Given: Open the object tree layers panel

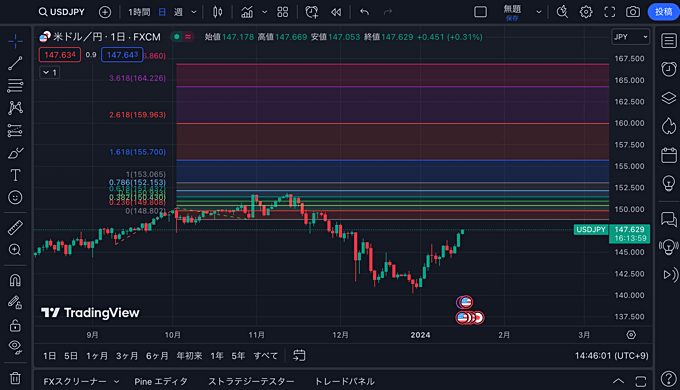Looking at the screenshot, I should click(669, 98).
